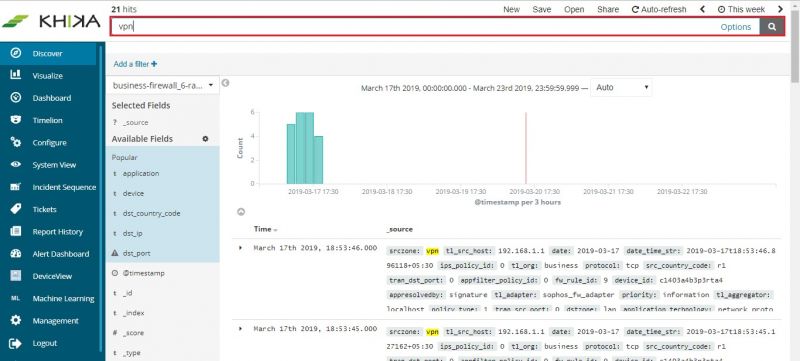Image resolution: width=800 pixels, height=361 pixels.
Task: Click New in top toolbar
Action: [x=511, y=9]
